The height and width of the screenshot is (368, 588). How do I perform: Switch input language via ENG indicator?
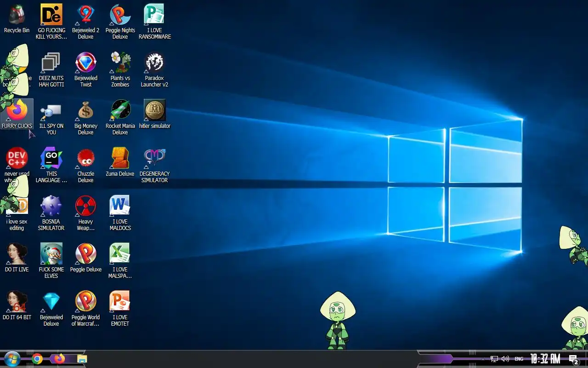[x=519, y=359]
